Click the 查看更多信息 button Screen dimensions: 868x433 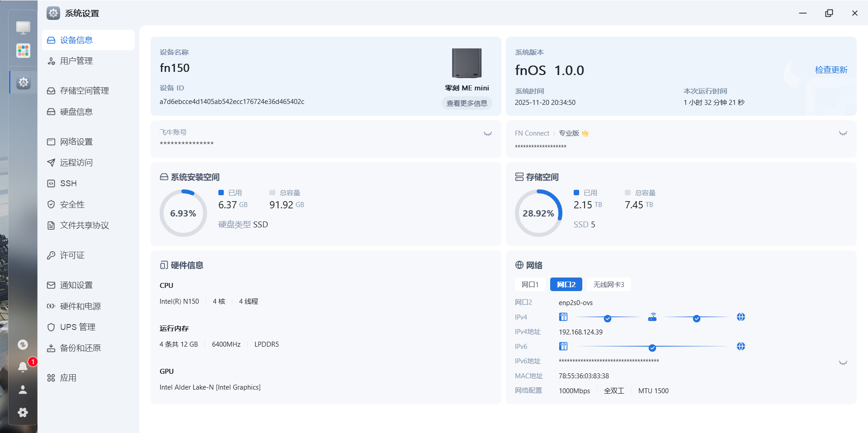tap(467, 104)
